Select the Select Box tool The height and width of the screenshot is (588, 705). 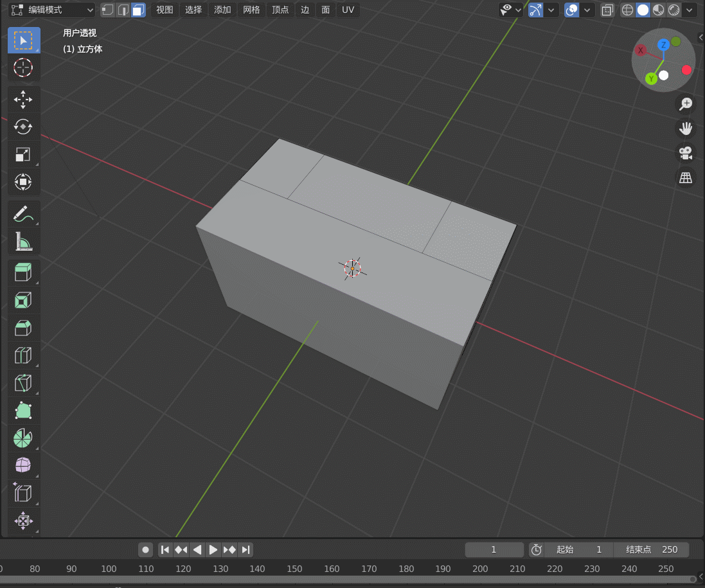tap(24, 40)
